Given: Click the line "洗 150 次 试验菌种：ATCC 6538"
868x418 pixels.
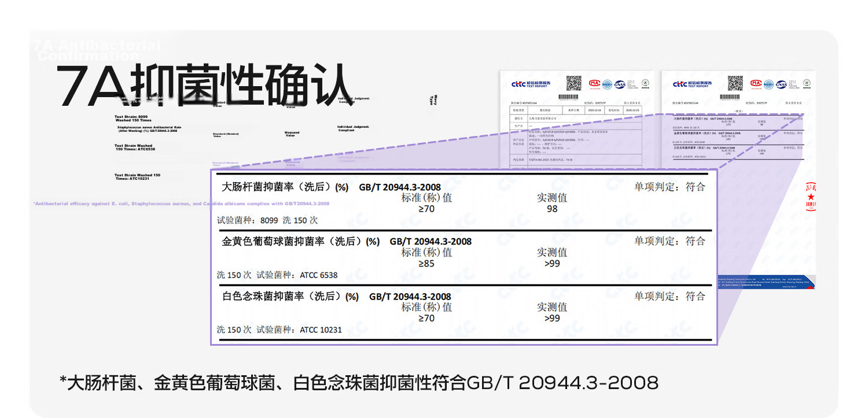Looking at the screenshot, I should click(x=277, y=275).
